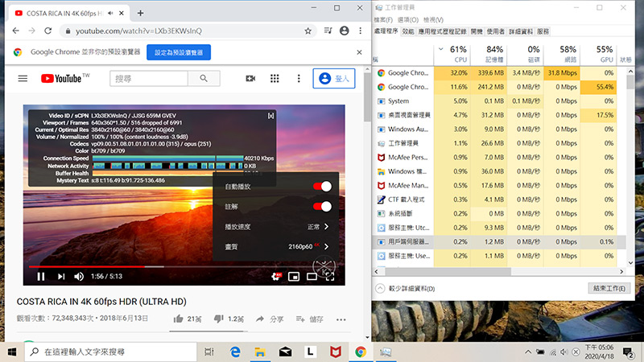Open Windows Start menu
644x362 pixels.
coord(12,352)
